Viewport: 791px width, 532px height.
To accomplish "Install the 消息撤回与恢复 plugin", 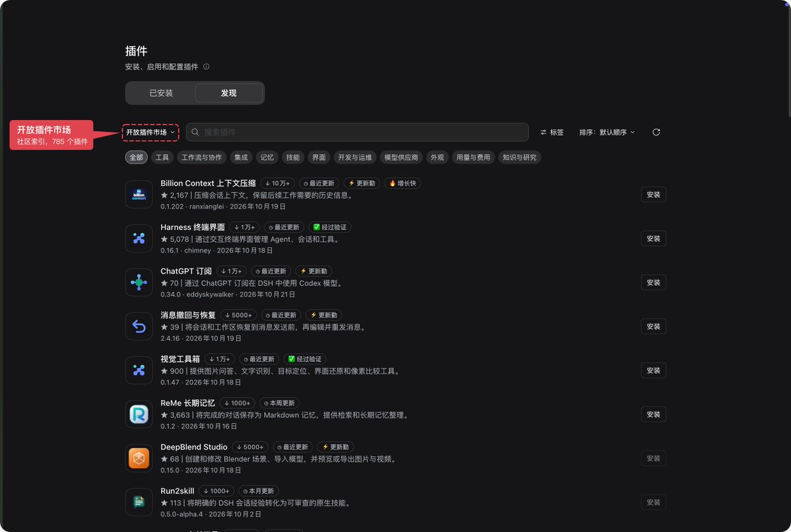I will click(x=653, y=327).
